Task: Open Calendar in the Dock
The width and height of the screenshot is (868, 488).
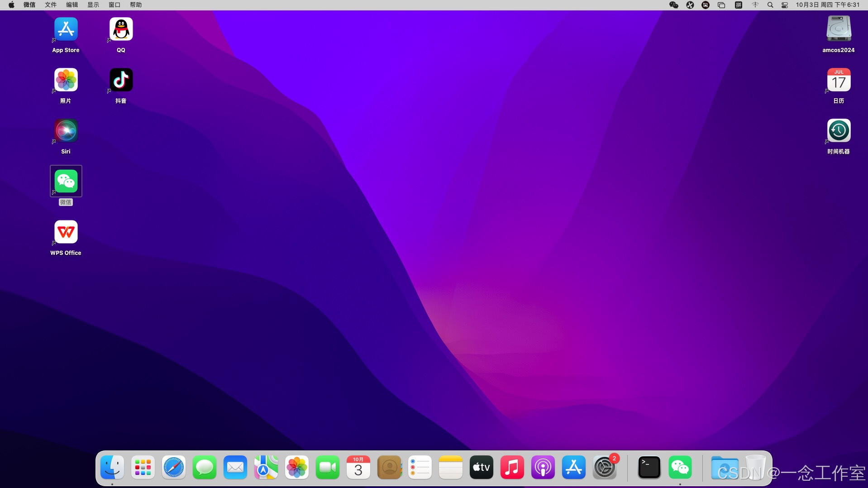Action: [x=358, y=468]
